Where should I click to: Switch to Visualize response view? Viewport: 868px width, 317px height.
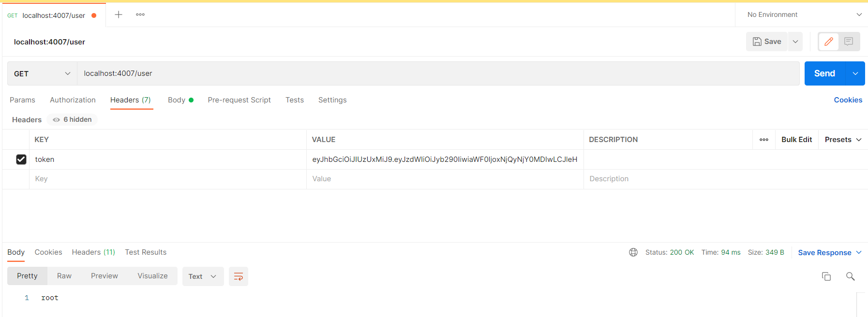click(x=152, y=276)
